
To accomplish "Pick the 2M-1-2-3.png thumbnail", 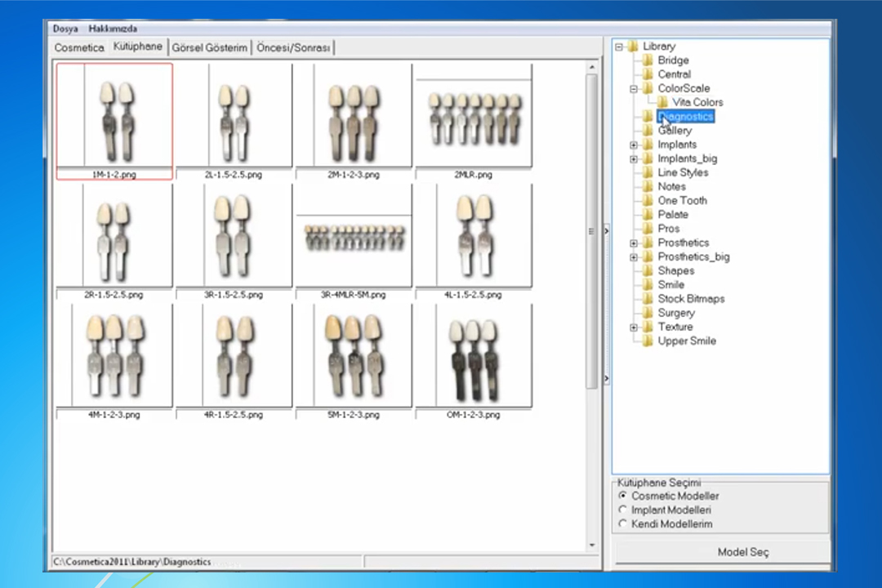I will pyautogui.click(x=354, y=121).
